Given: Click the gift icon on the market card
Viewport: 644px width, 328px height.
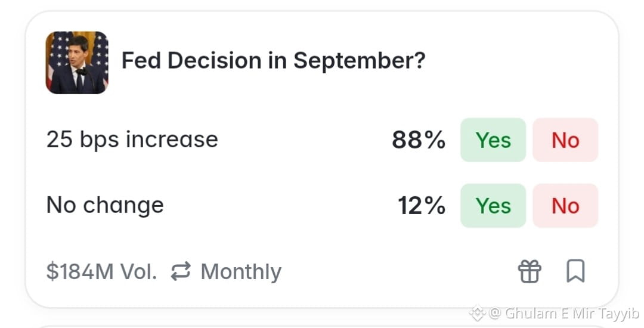Looking at the screenshot, I should [530, 271].
